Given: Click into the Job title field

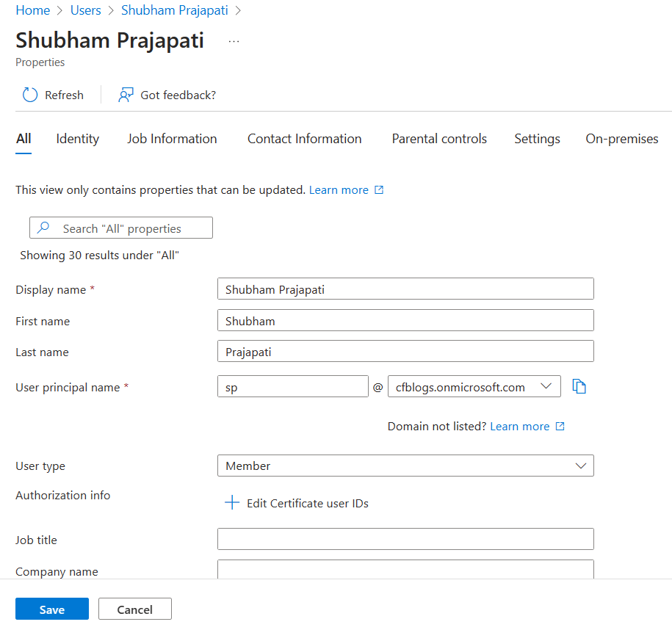Looking at the screenshot, I should click(x=405, y=539).
